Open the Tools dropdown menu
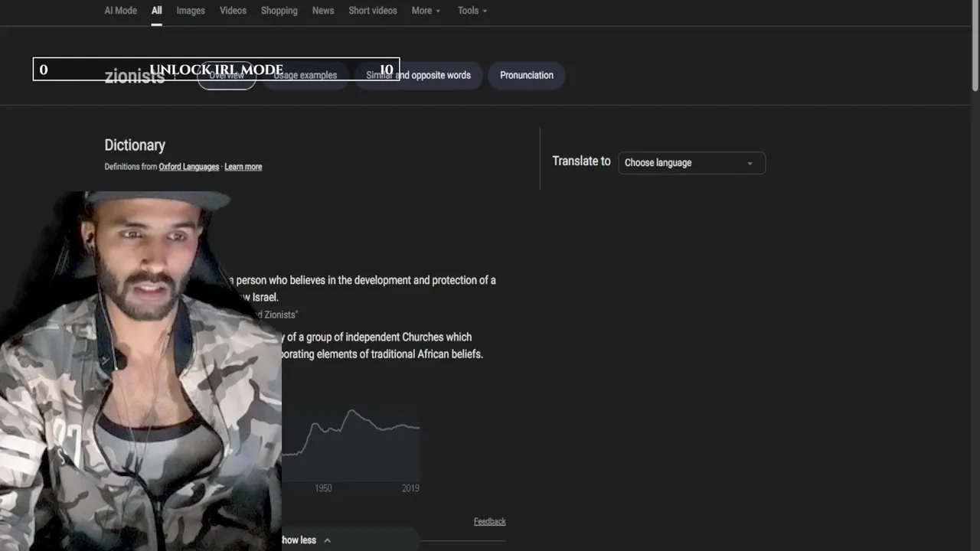The height and width of the screenshot is (551, 980). [x=472, y=11]
